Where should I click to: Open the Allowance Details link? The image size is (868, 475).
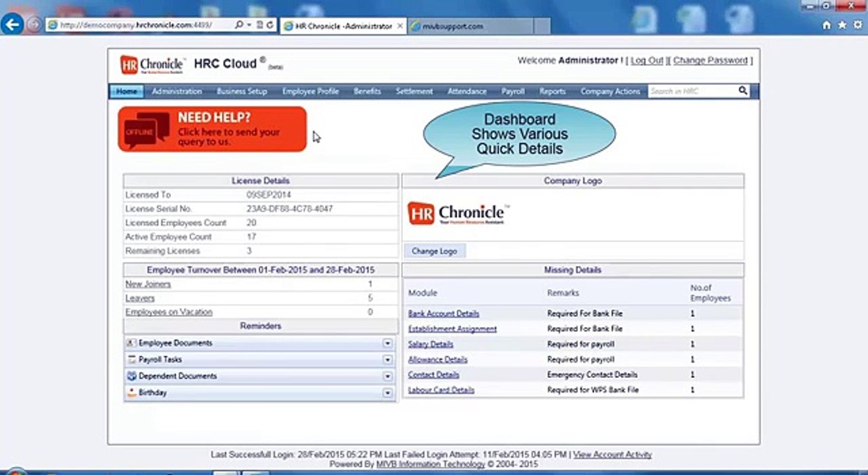437,360
